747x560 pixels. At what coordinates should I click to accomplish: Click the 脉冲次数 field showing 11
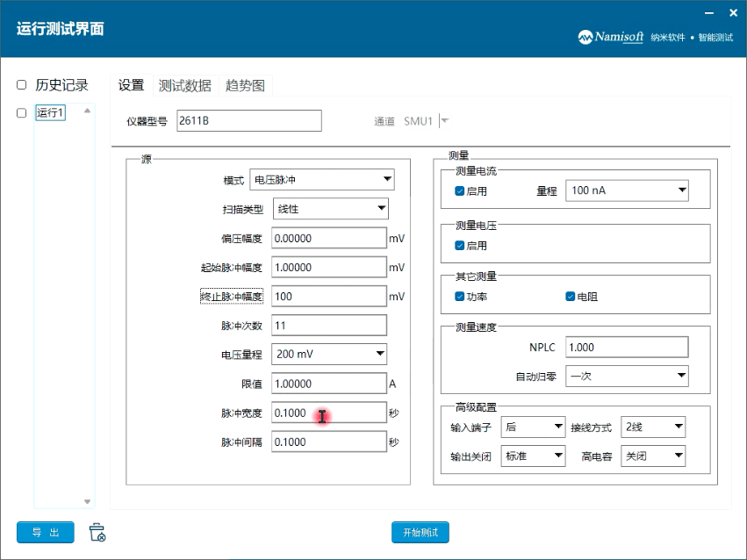[x=329, y=326]
